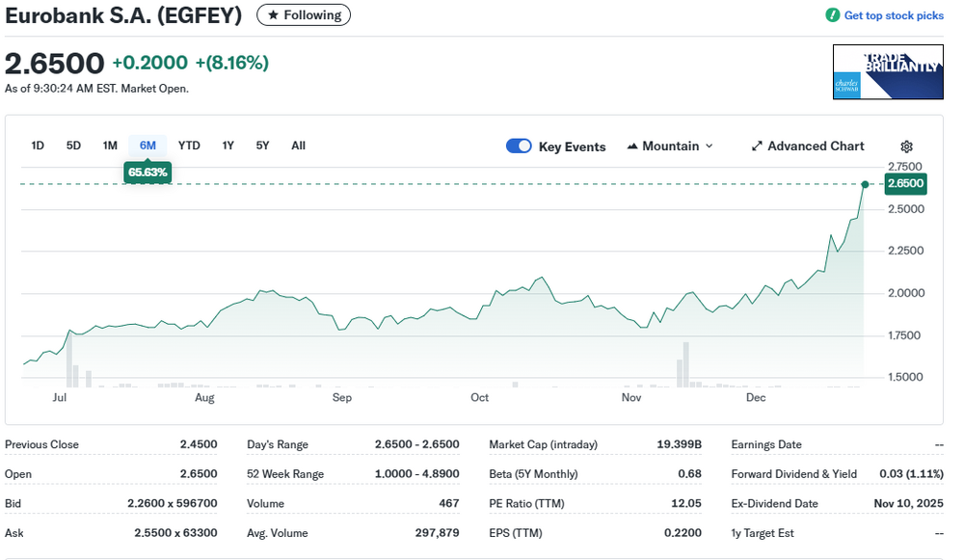This screenshot has height=560, width=964.
Task: Open the Charles Schwab advertisement banner
Action: (x=888, y=71)
